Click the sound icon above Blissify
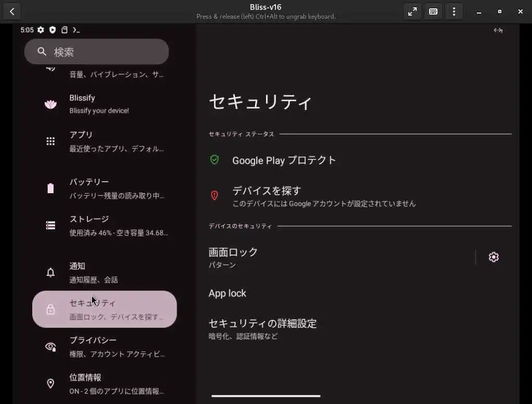 click(50, 69)
